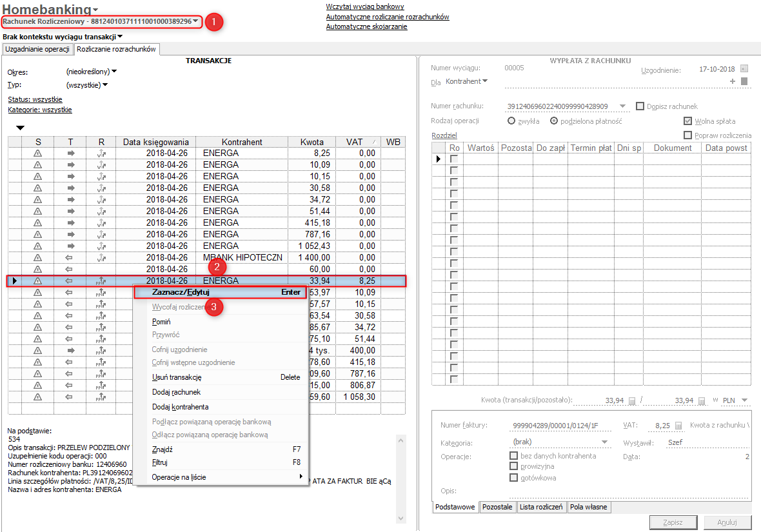
Task: Click the description box scroll down arrow
Action: (x=401, y=518)
